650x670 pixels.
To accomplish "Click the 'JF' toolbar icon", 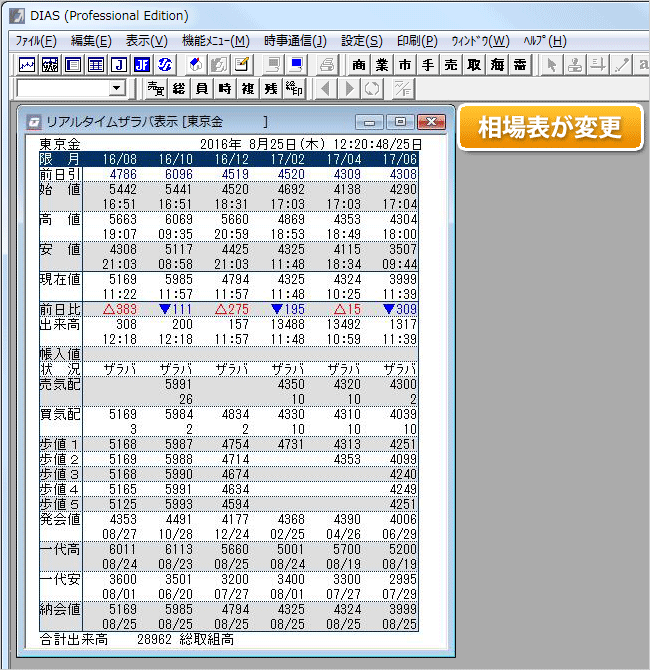I will pos(142,65).
